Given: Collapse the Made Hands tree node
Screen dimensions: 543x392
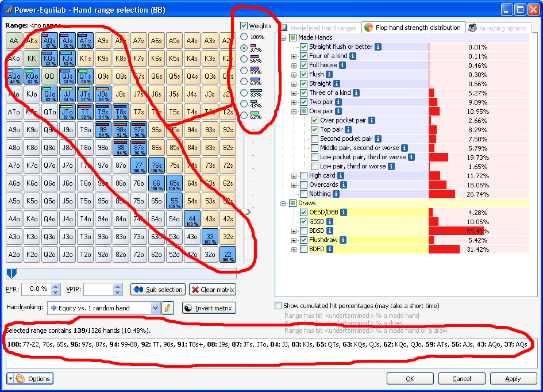Looking at the screenshot, I should point(283,38).
